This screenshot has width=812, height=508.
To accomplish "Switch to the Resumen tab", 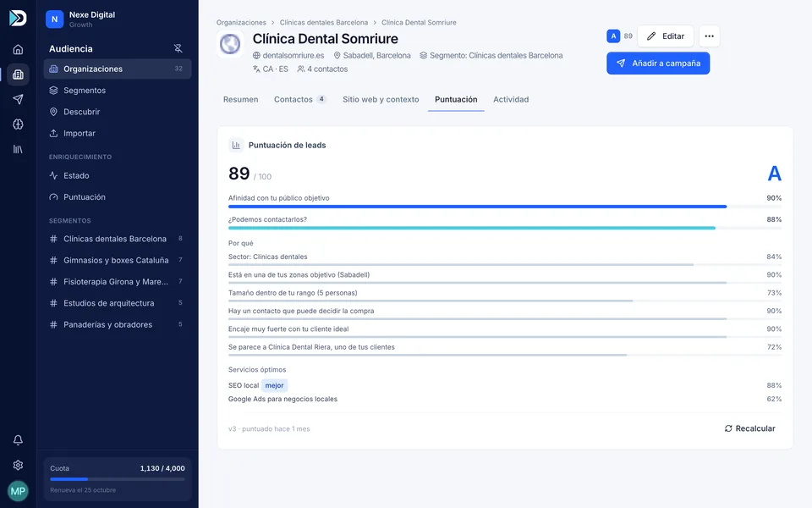I will click(x=241, y=100).
